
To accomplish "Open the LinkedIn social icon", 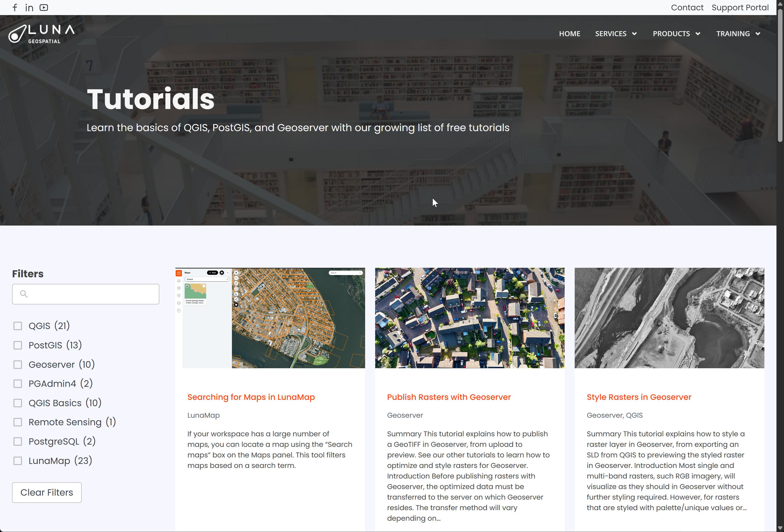I will 29,8.
